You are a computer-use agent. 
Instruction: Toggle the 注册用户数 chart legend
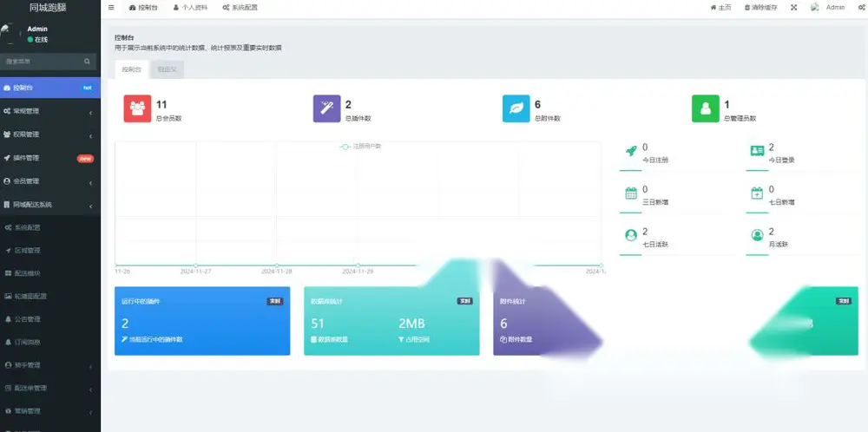(360, 147)
